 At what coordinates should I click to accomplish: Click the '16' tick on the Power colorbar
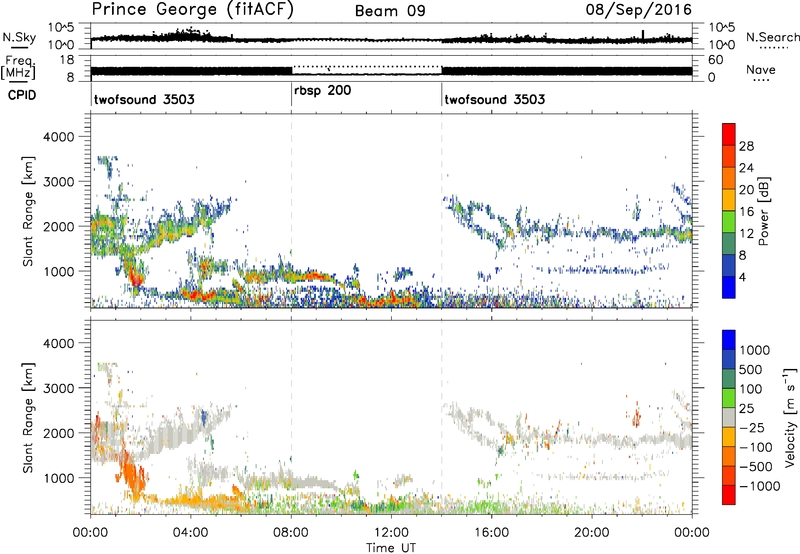[746, 212]
